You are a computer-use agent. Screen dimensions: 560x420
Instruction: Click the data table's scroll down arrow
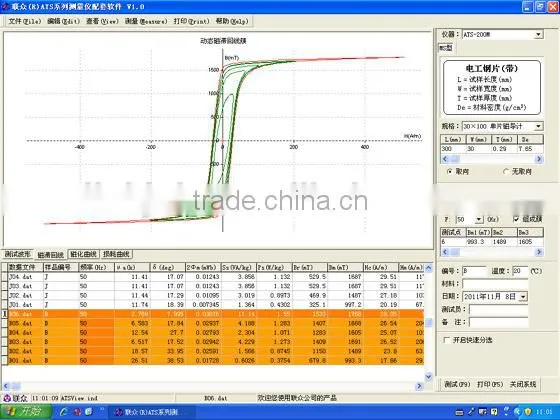(429, 376)
